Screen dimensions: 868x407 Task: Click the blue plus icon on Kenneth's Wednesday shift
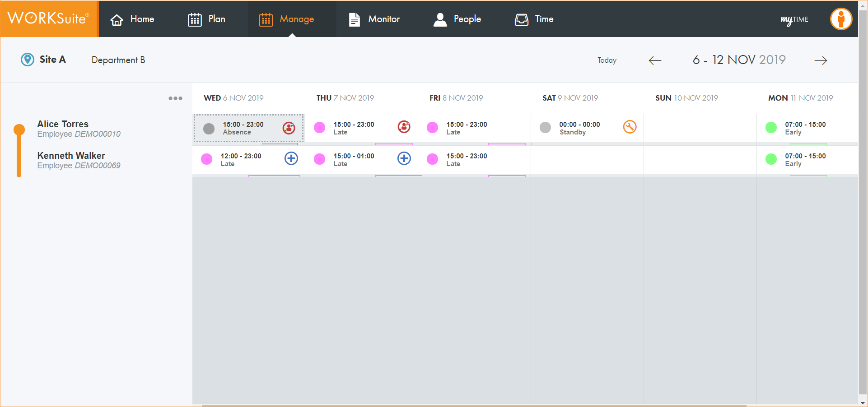click(291, 158)
